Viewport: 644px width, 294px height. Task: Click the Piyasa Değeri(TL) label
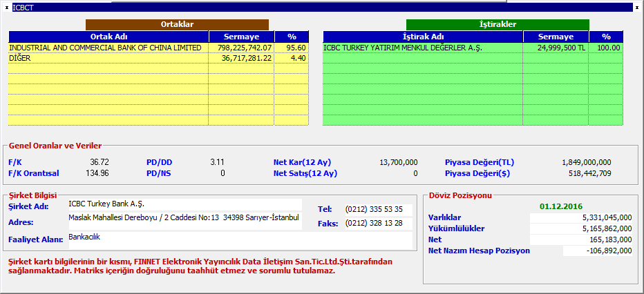[x=480, y=162]
